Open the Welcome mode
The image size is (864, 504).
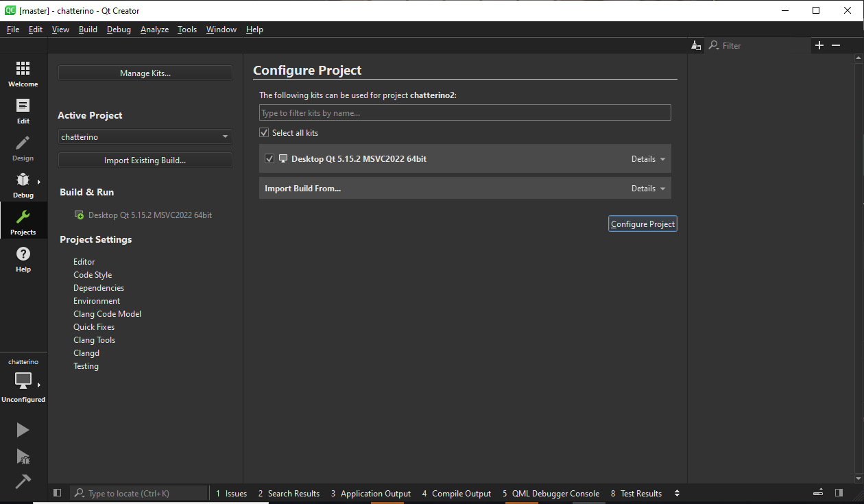pyautogui.click(x=23, y=74)
